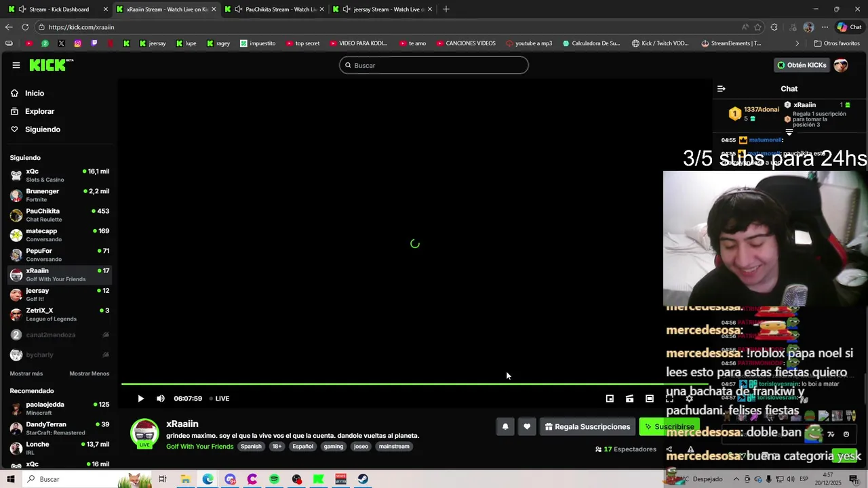Viewport: 868px width, 488px height.
Task: Click browser back arrow
Action: 9,27
